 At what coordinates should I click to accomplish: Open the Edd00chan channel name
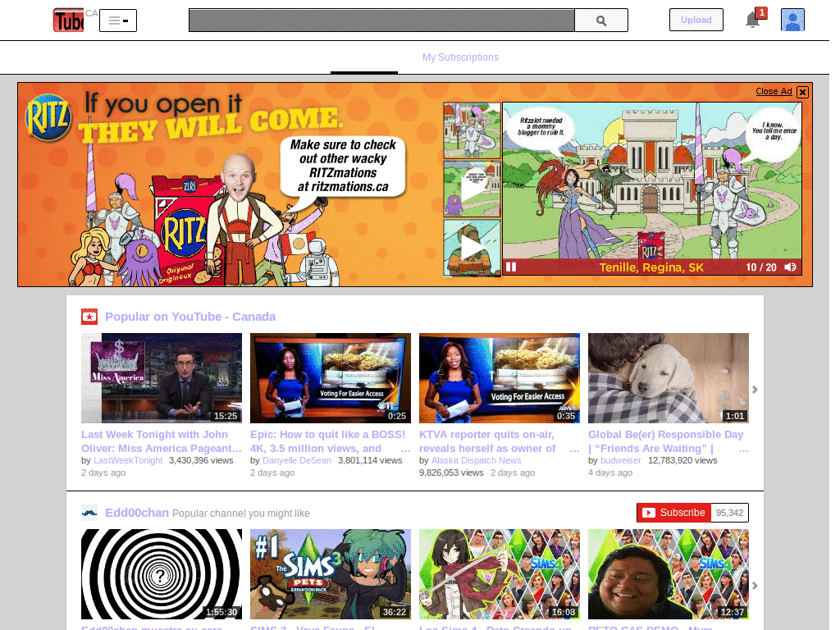click(137, 513)
